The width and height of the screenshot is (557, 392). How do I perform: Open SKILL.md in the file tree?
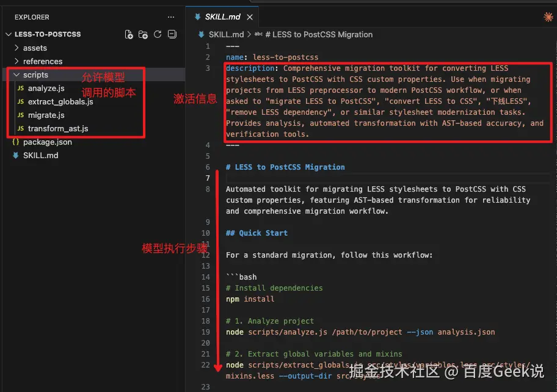point(40,156)
